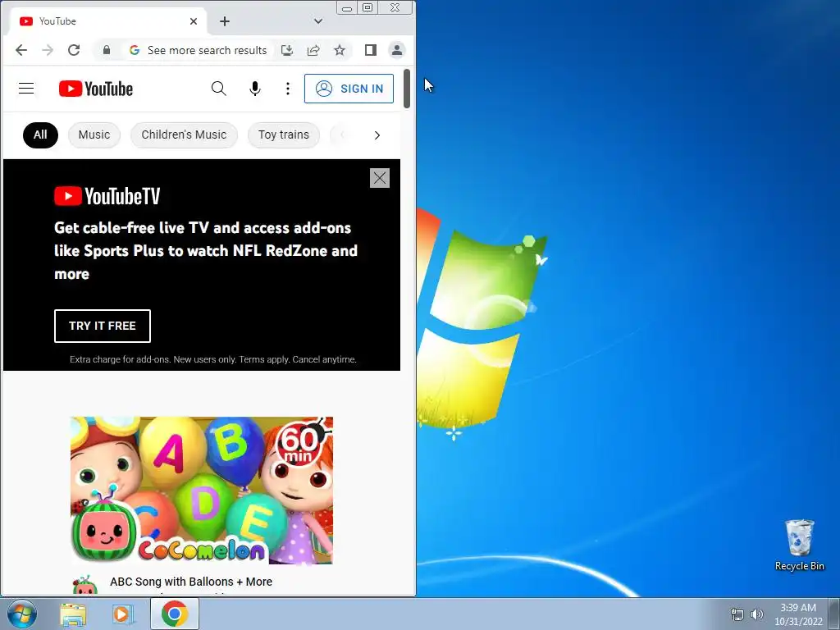
Task: Click the page vertical scrollbar thumb
Action: (407, 89)
